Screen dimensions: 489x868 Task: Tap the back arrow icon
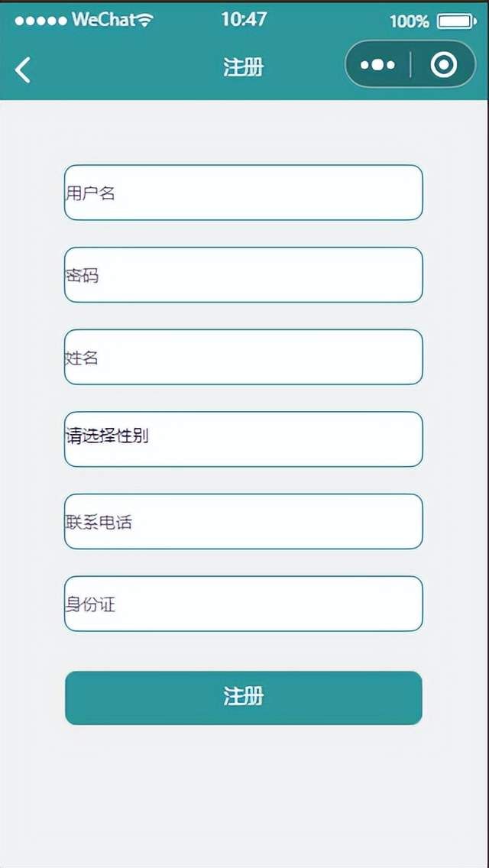pos(23,70)
